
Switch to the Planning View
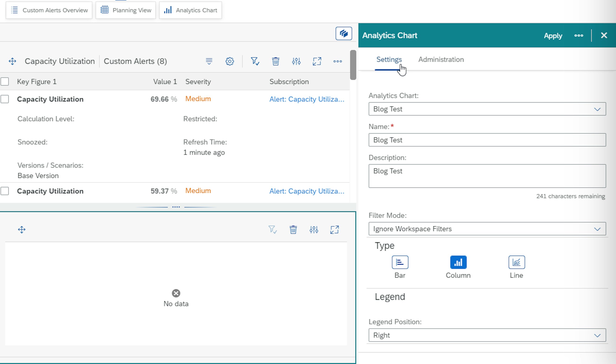126,10
